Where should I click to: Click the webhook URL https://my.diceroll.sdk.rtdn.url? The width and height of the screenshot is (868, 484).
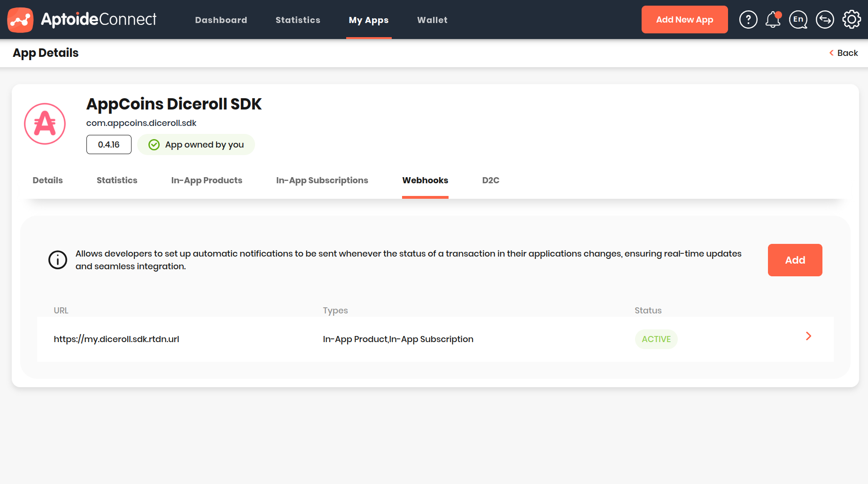click(x=116, y=339)
